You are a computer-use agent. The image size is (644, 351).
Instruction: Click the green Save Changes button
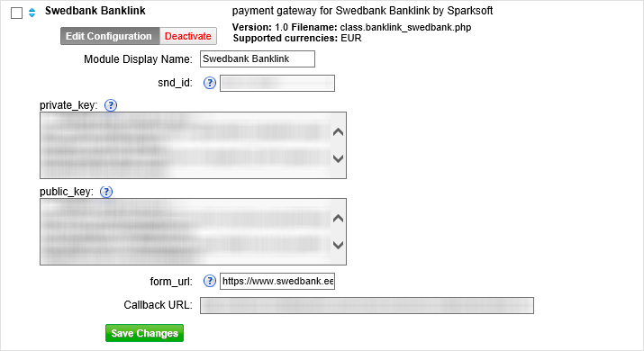coord(145,333)
